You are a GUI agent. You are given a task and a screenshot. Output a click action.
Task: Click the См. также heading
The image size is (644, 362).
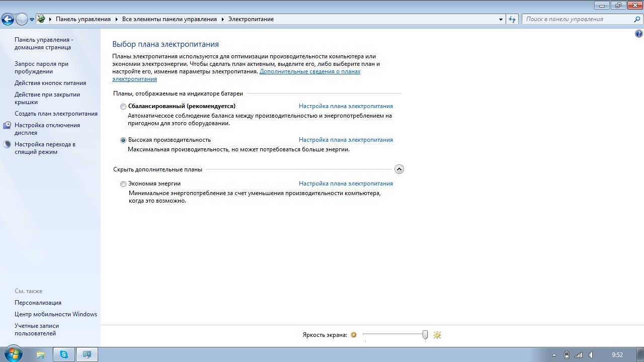29,291
